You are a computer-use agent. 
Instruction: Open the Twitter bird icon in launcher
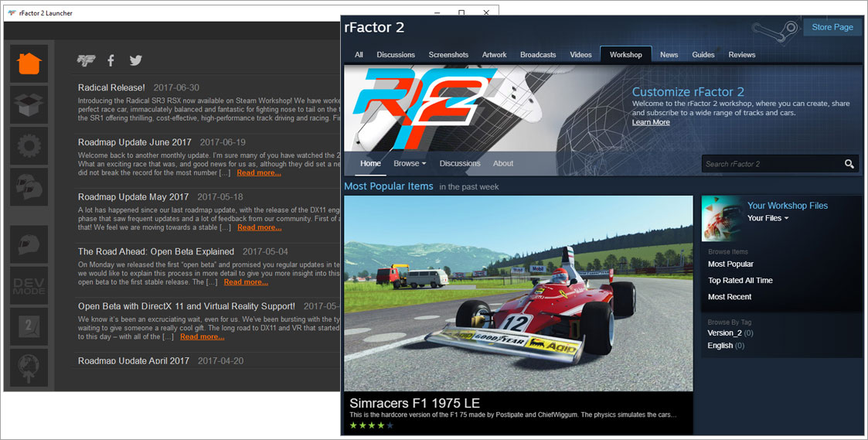(135, 60)
